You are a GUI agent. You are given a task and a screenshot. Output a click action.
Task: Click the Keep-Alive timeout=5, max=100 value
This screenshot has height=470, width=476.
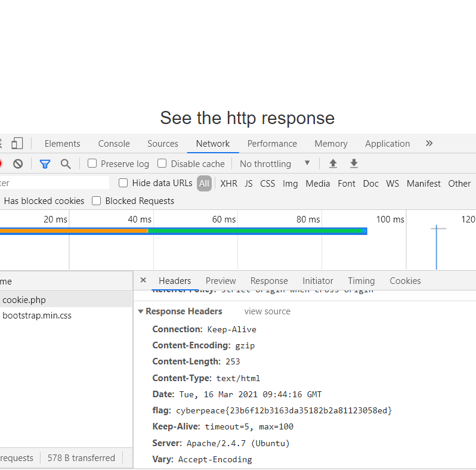[249, 427]
